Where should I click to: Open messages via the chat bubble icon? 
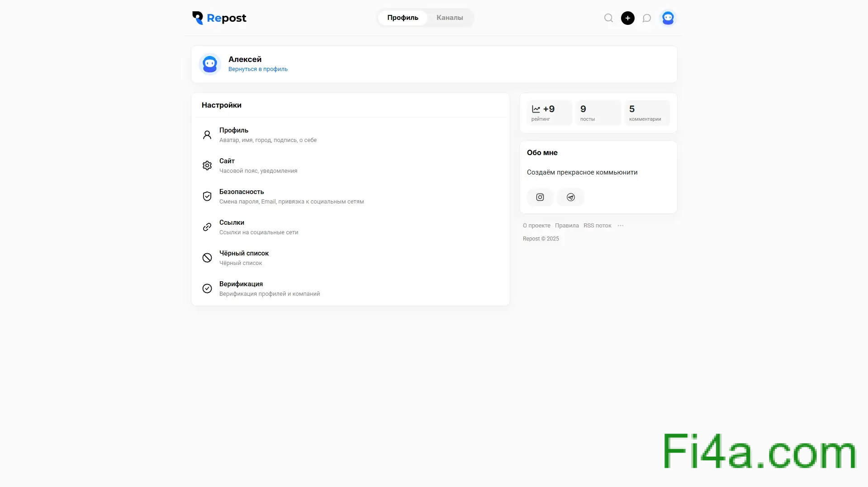coord(647,18)
